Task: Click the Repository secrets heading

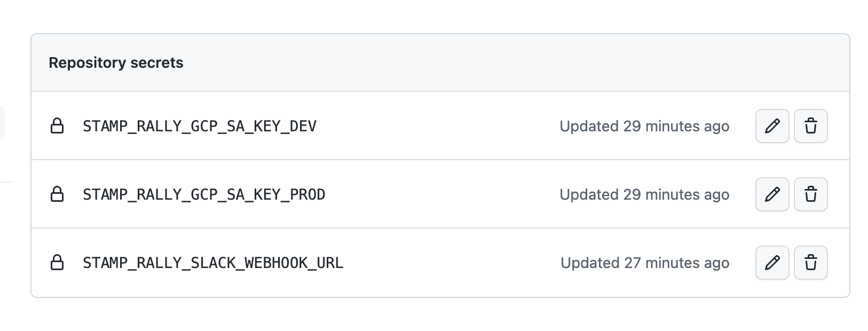Action: point(116,62)
